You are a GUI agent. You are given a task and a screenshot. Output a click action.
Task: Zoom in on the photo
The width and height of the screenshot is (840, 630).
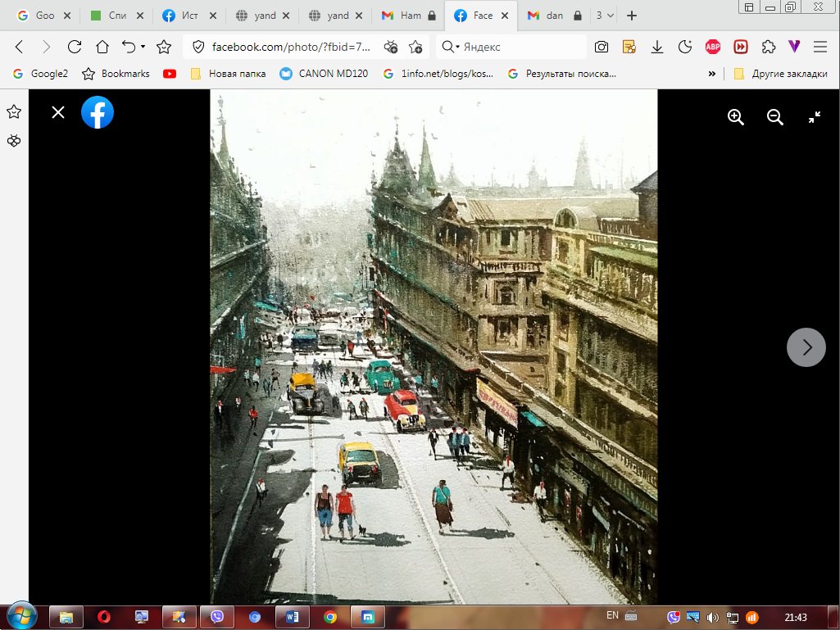(736, 117)
